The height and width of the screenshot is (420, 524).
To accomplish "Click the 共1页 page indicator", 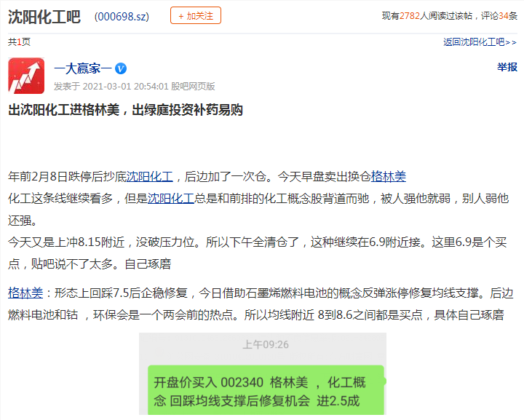I will pyautogui.click(x=19, y=41).
